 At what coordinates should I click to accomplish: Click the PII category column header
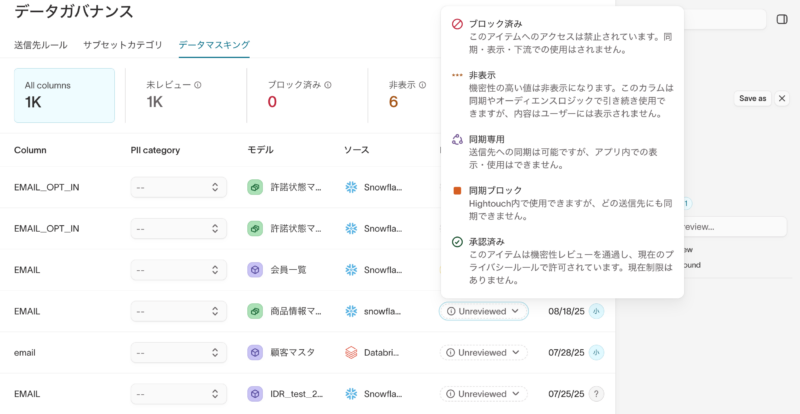coord(155,150)
